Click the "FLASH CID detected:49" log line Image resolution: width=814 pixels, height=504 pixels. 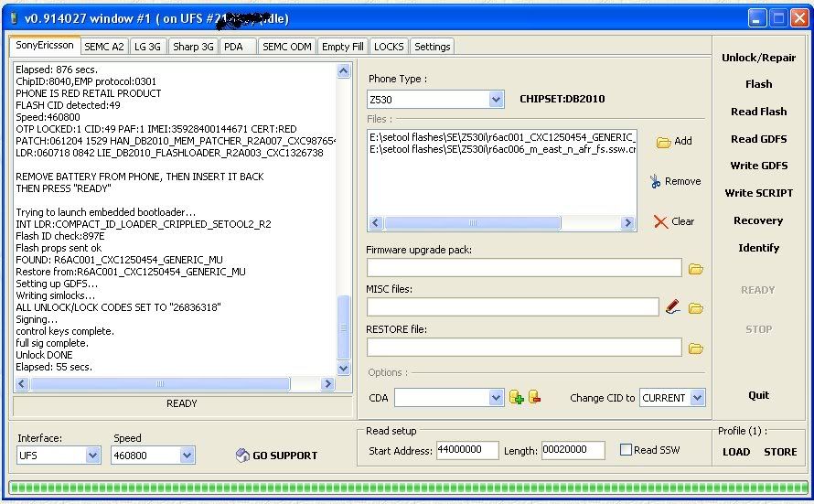(68, 105)
